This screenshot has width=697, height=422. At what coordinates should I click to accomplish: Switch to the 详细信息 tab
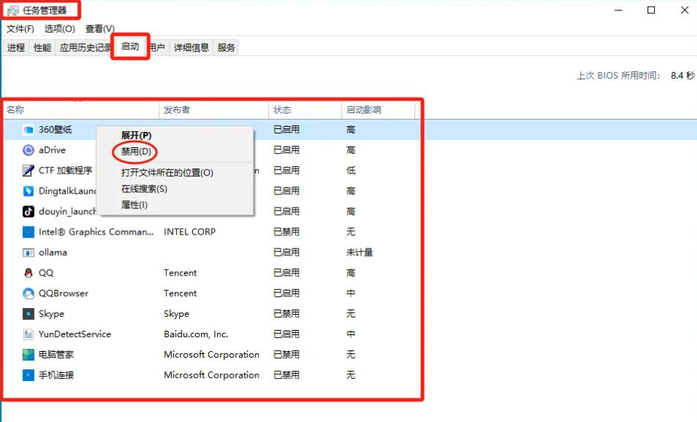click(191, 48)
